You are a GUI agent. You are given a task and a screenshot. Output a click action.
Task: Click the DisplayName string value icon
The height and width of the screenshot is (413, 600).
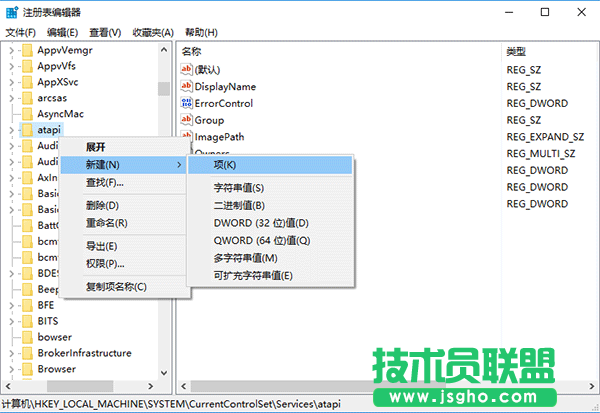(x=186, y=87)
